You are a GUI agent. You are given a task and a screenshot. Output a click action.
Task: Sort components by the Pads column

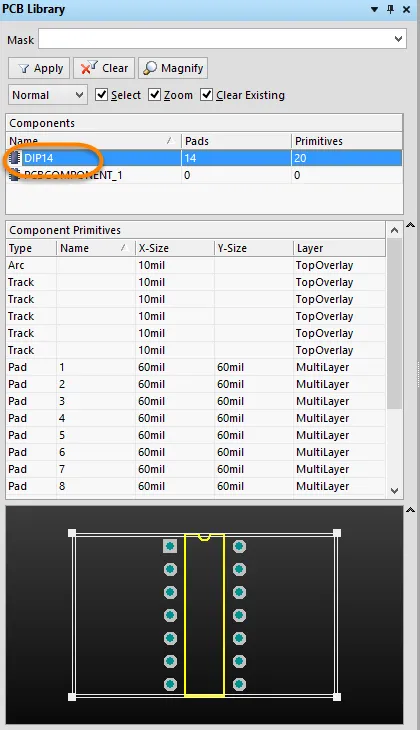(x=236, y=141)
